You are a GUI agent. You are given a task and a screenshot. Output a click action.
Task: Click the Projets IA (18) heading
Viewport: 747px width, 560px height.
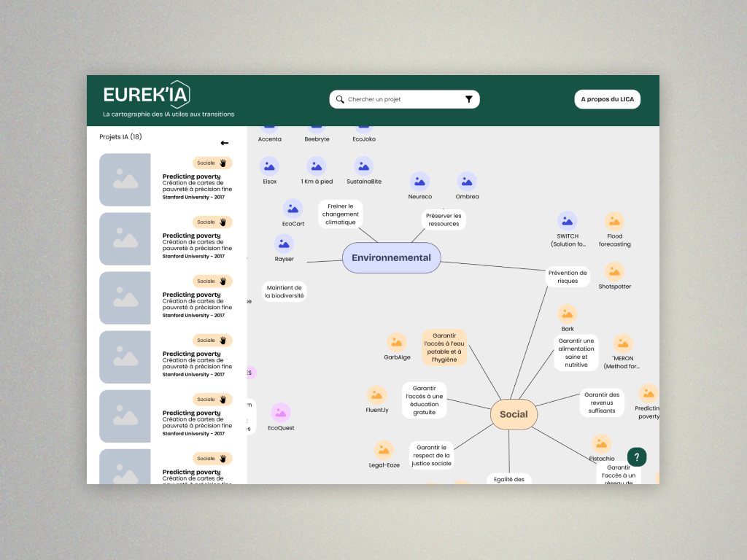[x=120, y=136]
